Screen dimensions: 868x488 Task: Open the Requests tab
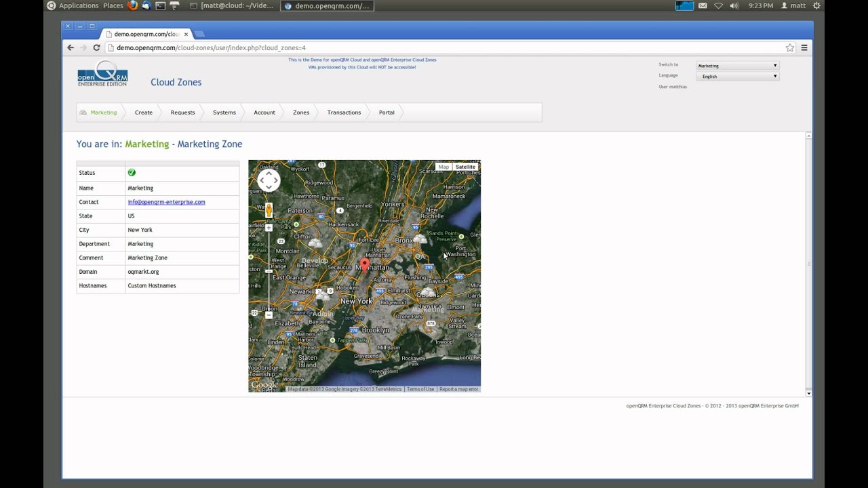[182, 113]
